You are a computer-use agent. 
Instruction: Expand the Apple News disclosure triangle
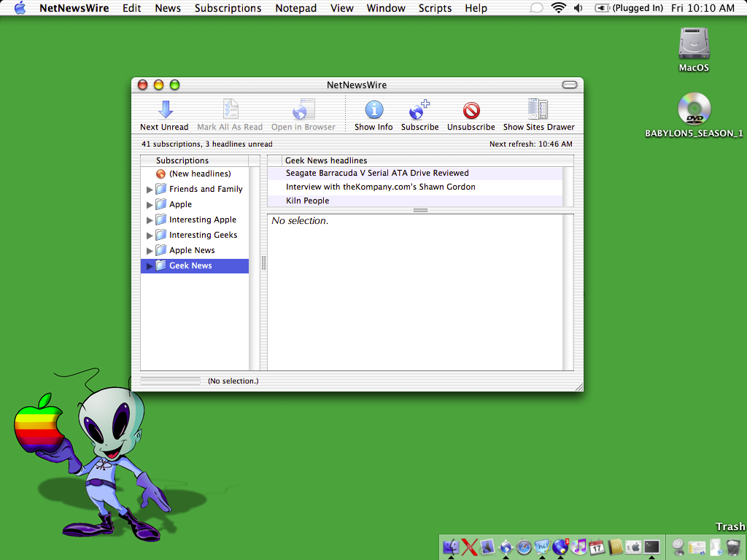click(150, 251)
